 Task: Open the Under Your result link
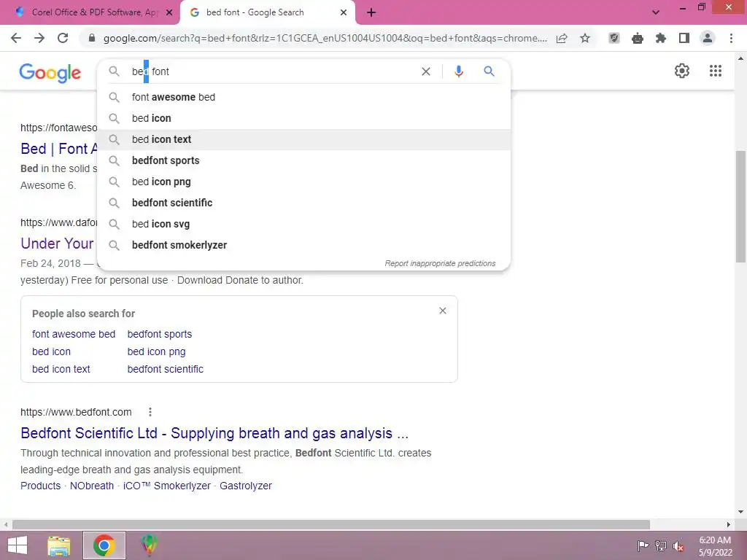click(57, 244)
